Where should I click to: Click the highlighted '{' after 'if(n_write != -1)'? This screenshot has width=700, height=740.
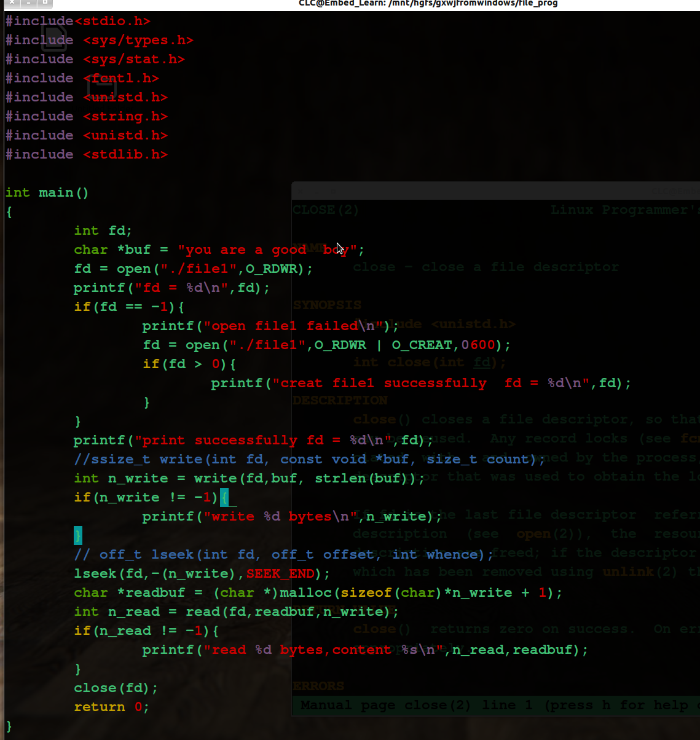point(224,497)
